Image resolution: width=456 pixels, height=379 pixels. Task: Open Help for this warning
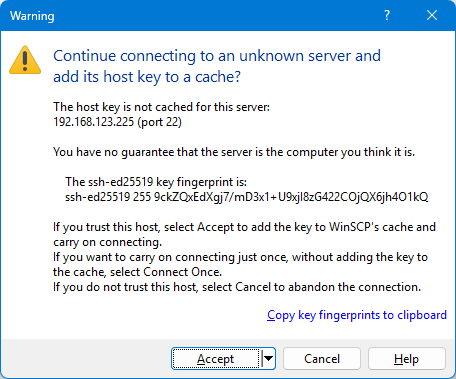tap(407, 359)
